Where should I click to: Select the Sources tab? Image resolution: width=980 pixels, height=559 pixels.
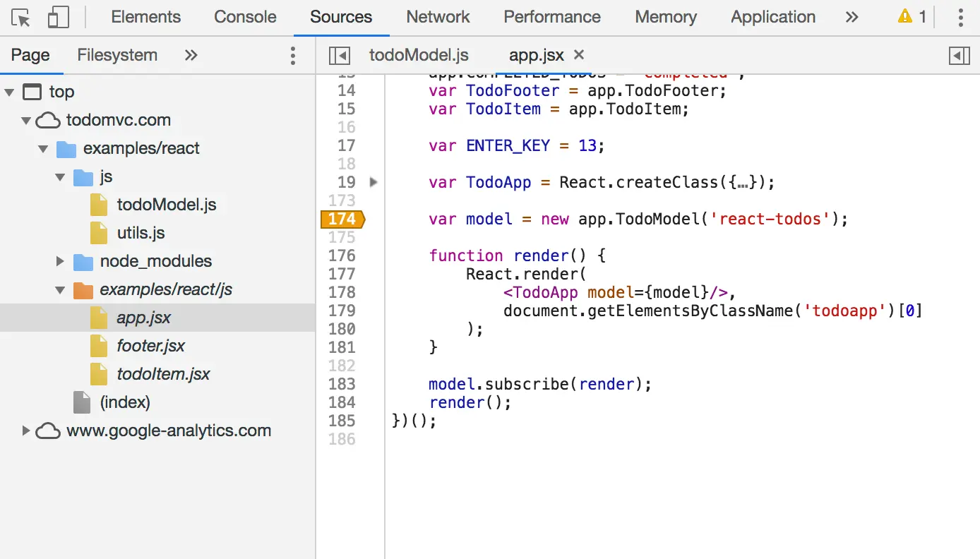[x=341, y=17]
